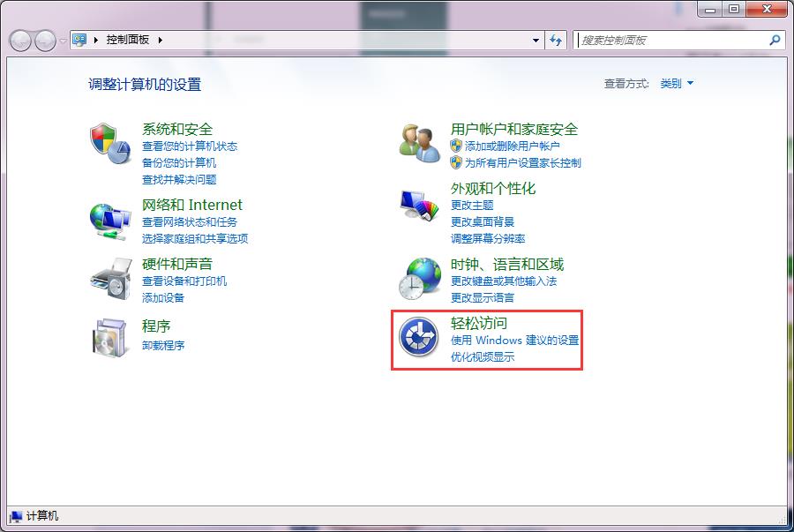This screenshot has width=794, height=532.
Task: Click 更改桌面背景 link
Action: (x=483, y=222)
